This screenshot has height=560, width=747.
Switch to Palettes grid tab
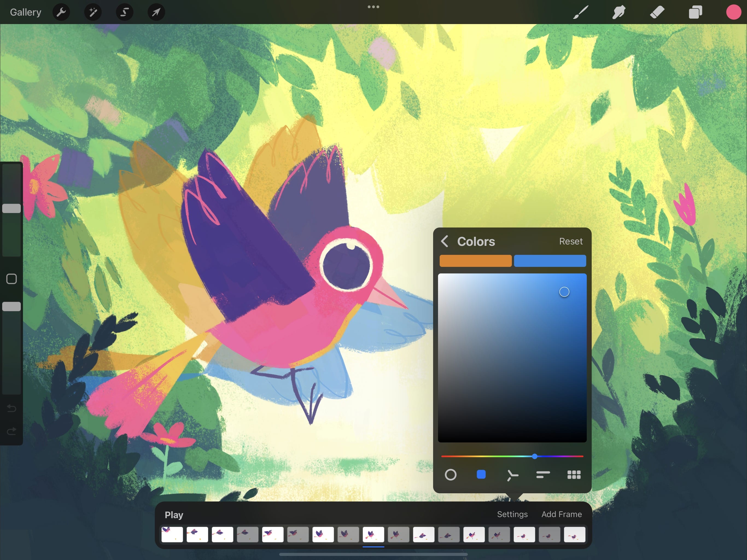[x=574, y=474]
